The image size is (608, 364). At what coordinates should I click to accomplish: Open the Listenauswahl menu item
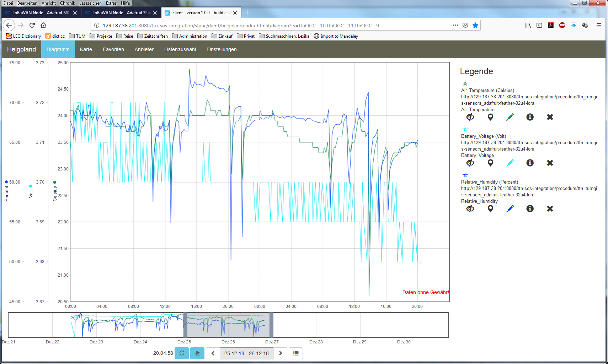pos(180,49)
